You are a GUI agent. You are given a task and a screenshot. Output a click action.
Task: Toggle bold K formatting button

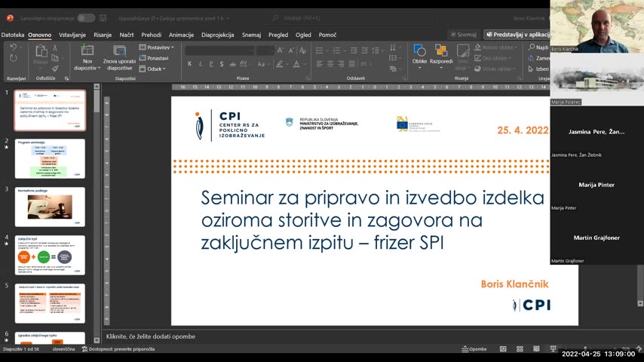(189, 64)
